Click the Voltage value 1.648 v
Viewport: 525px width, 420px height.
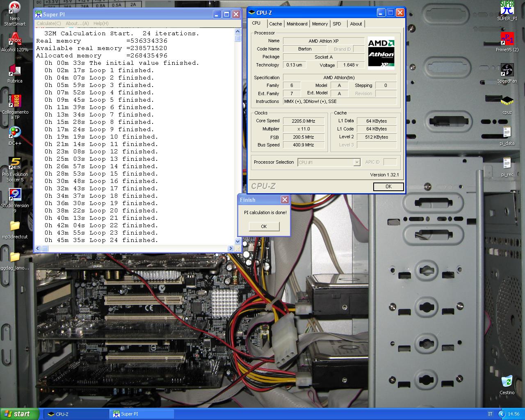[351, 65]
